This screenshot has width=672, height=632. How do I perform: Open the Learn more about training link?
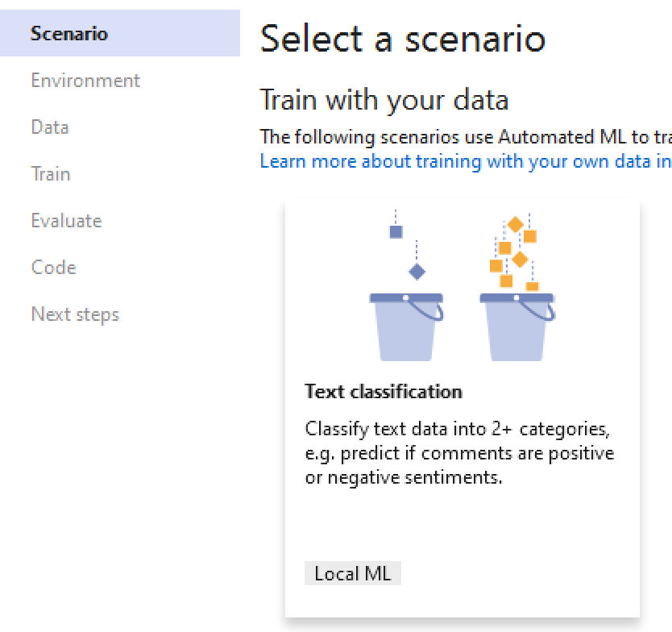coord(459,161)
